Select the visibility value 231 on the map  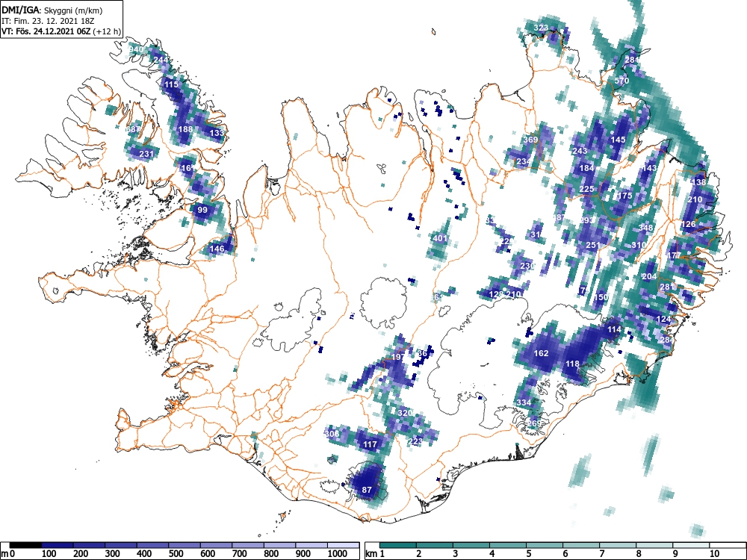(x=146, y=154)
